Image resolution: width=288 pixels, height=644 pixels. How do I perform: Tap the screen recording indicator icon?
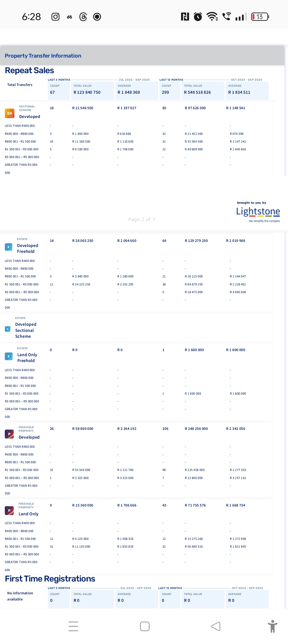click(97, 17)
